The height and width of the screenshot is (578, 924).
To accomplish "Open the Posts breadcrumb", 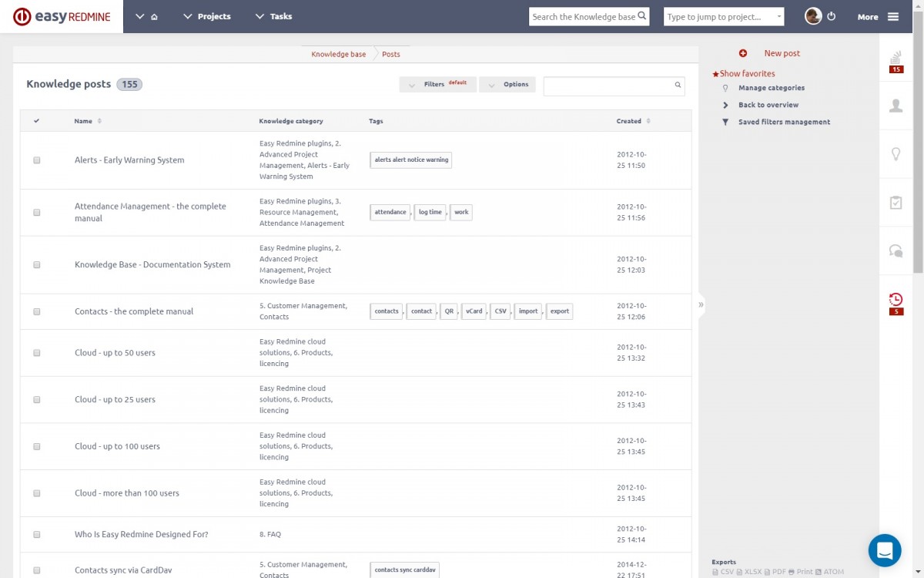I will point(391,54).
